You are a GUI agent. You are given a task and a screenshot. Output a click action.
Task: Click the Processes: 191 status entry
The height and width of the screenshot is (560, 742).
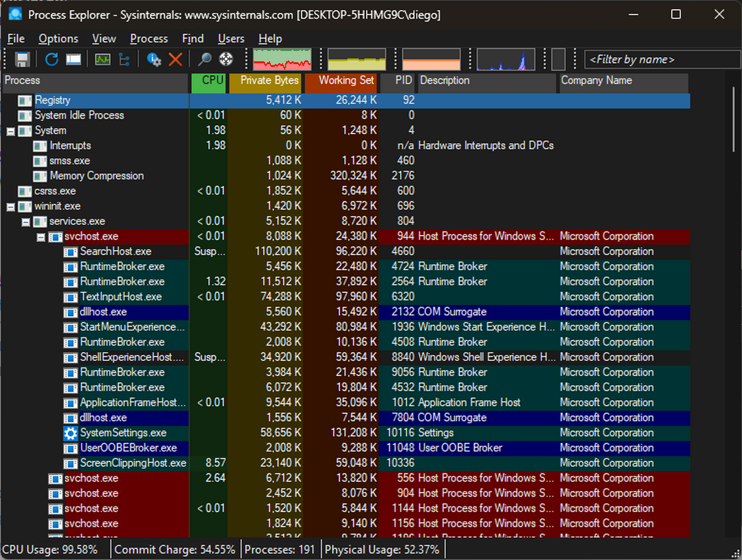pos(280,550)
